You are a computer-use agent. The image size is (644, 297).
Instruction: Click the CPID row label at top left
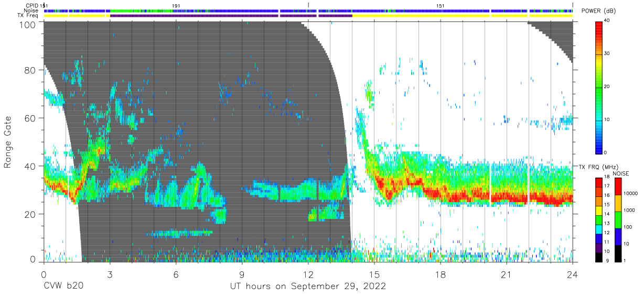point(33,5)
